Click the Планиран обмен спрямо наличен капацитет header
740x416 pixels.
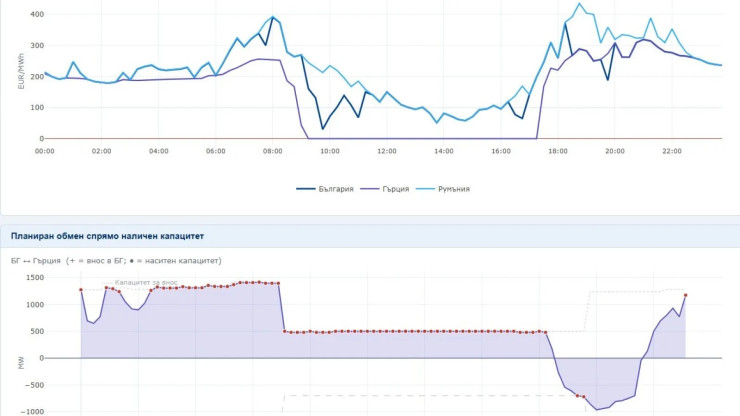[107, 236]
